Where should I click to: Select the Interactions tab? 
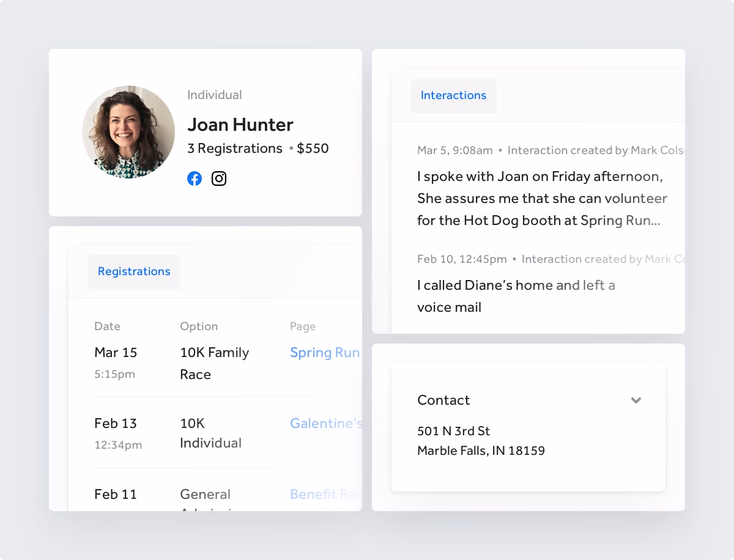click(x=453, y=95)
